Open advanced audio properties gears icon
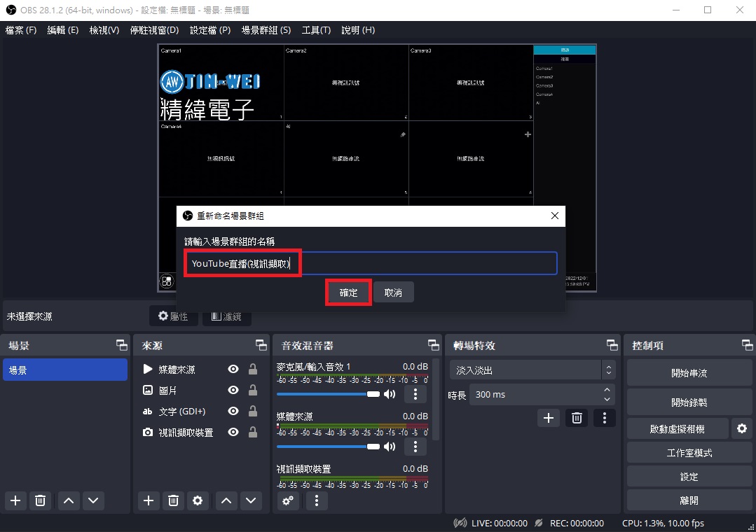The image size is (756, 532). tap(289, 500)
